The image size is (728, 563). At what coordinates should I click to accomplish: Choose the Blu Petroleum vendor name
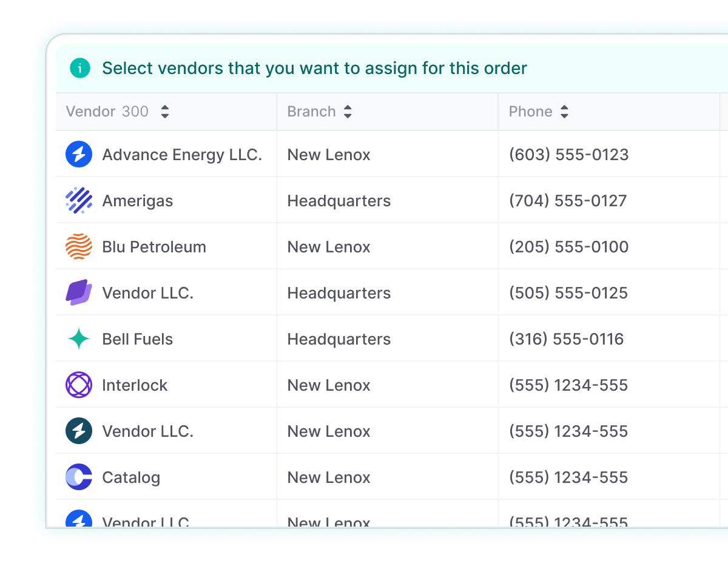pos(154,247)
